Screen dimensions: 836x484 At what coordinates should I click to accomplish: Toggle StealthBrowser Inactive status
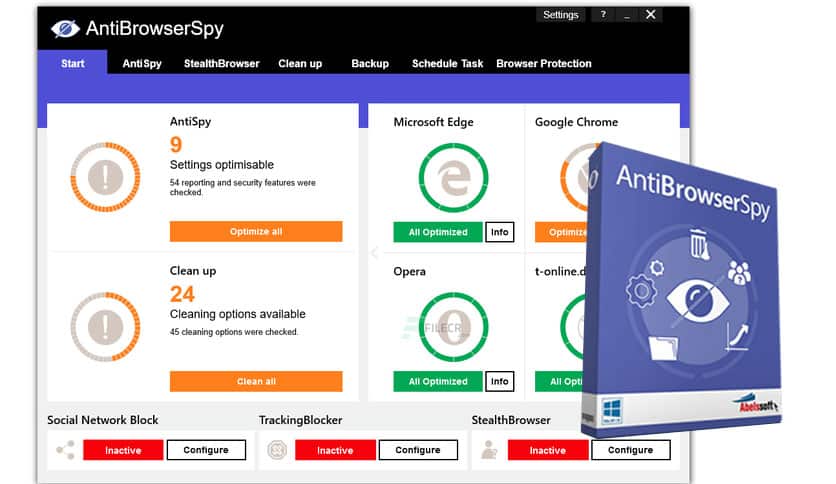click(x=548, y=450)
